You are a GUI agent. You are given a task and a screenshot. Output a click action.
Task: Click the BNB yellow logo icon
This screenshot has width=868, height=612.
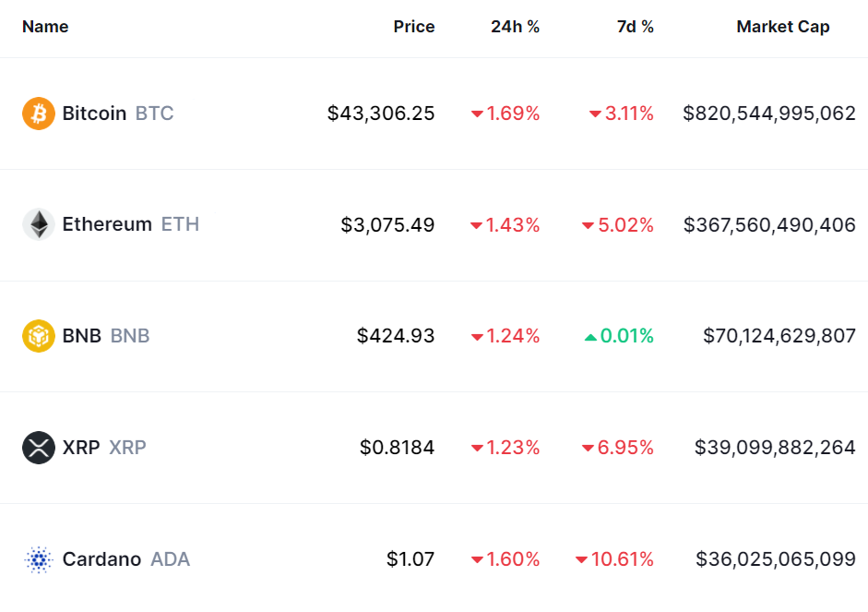click(39, 336)
